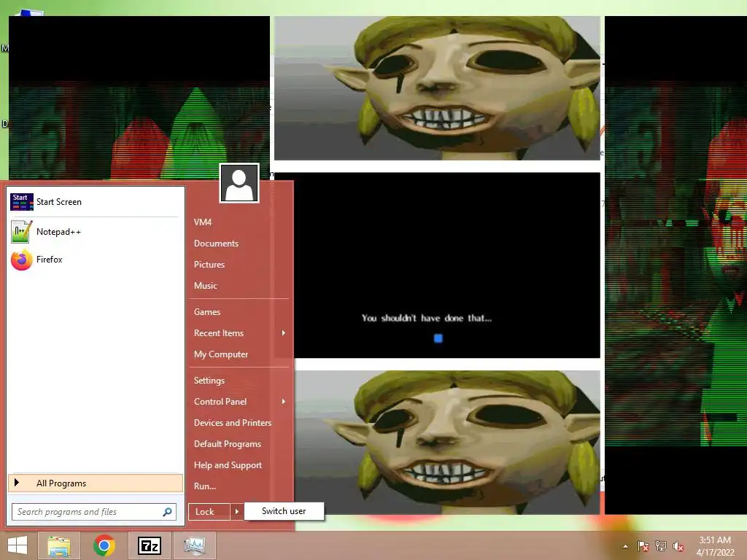Open the Control Panel entry
Image resolution: width=747 pixels, height=560 pixels.
pos(220,402)
